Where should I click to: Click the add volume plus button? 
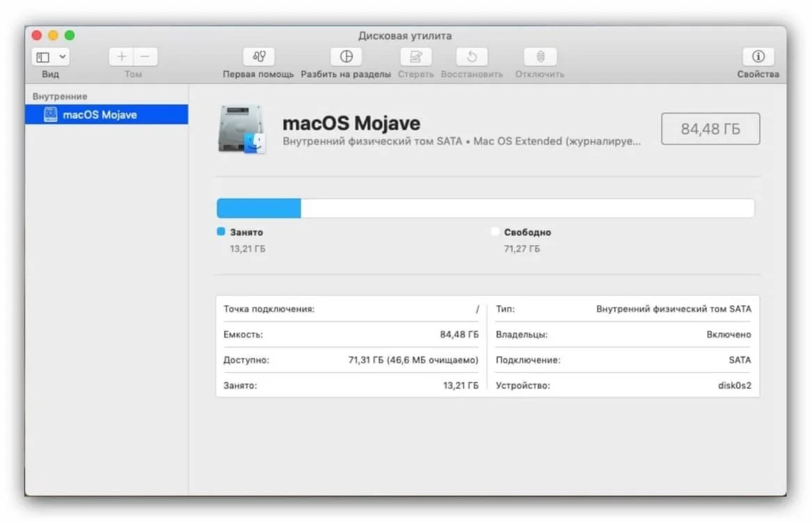pos(121,56)
